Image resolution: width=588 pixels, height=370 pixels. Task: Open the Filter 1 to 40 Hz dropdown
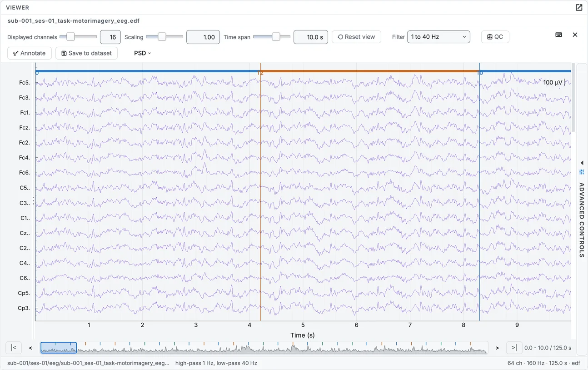tap(439, 37)
